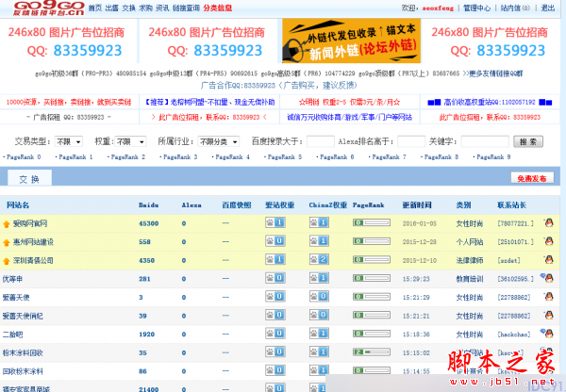Click the 更新时间 column header

point(417,205)
